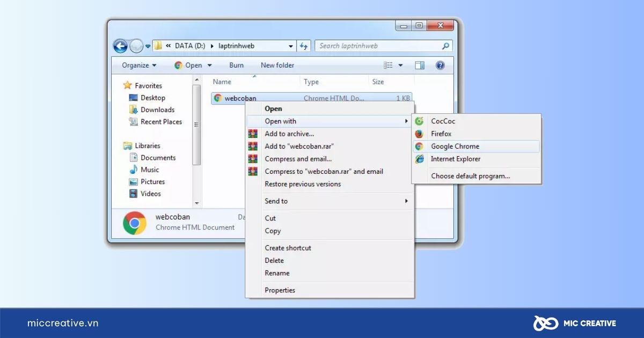644x338 pixels.
Task: Sort by the Size column header
Action: tap(378, 82)
